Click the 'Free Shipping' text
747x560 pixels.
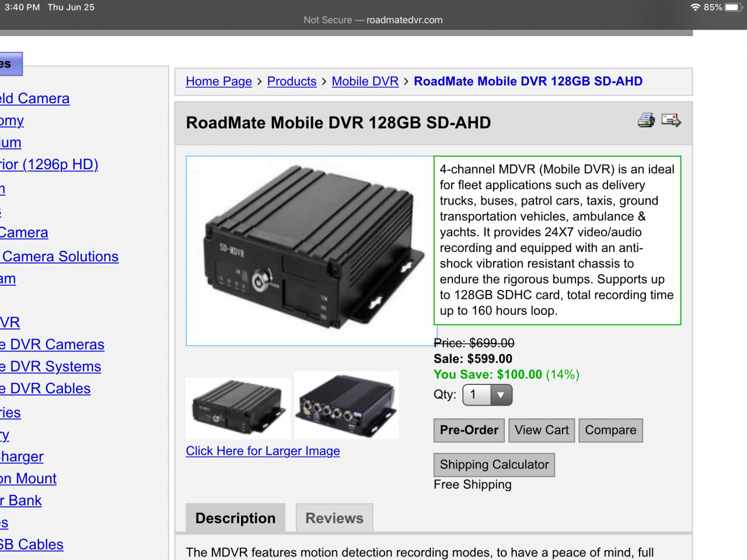coord(473,485)
